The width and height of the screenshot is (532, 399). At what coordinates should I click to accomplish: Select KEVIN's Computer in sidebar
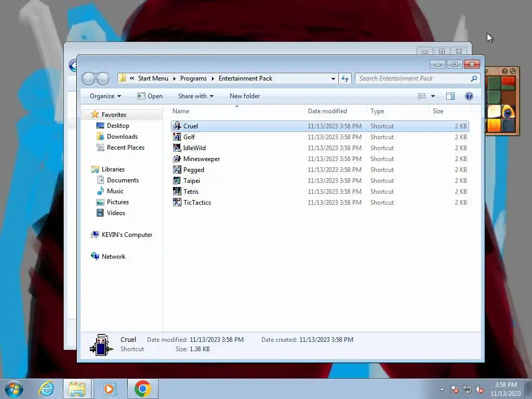pos(127,235)
